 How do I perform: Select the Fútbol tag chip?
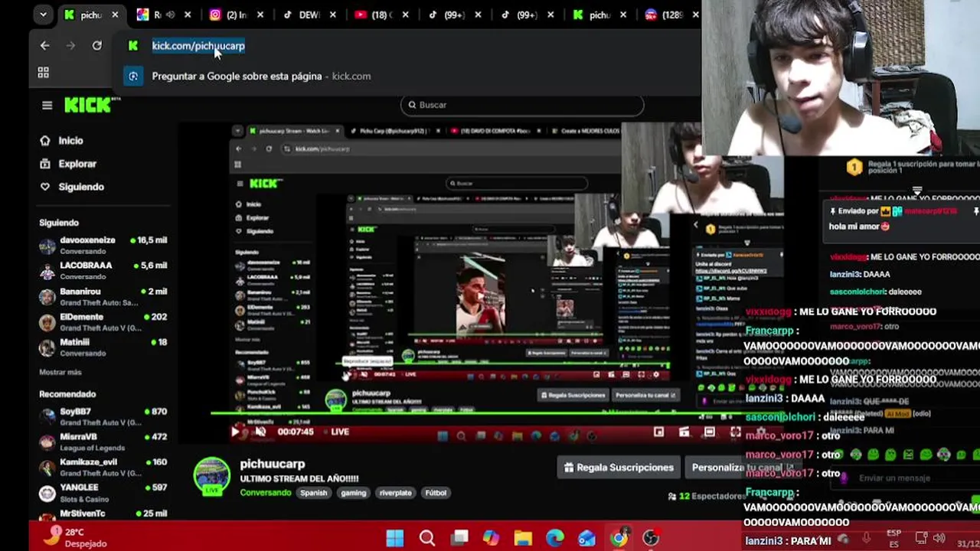coord(436,493)
